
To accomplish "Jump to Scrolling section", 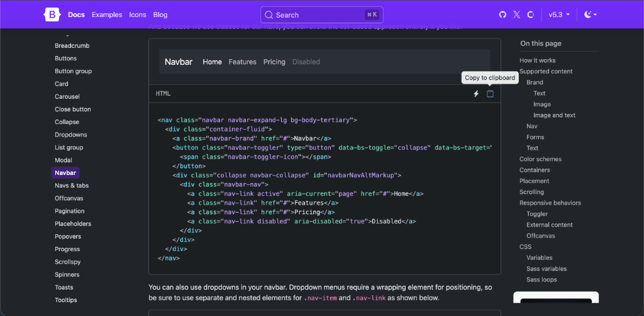I will [x=531, y=192].
